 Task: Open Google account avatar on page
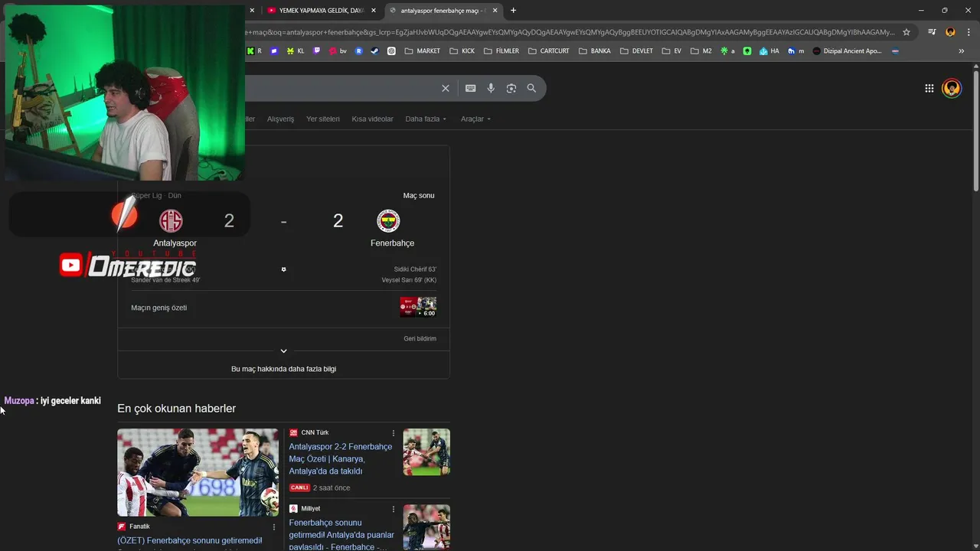click(952, 88)
